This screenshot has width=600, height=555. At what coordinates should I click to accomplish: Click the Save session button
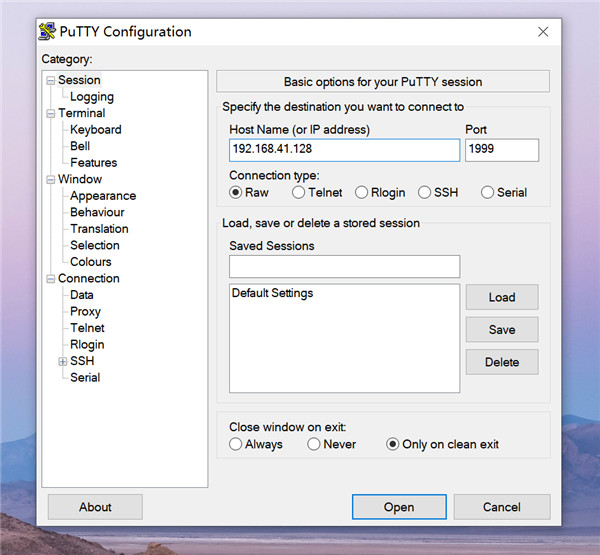pyautogui.click(x=502, y=330)
